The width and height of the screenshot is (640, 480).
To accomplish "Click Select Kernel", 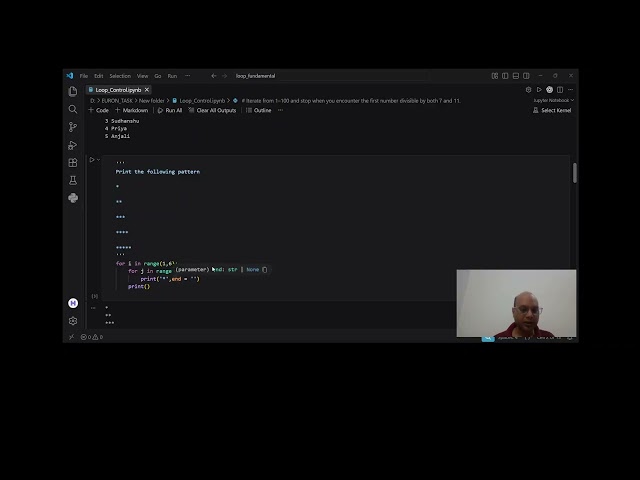I will pos(552,110).
